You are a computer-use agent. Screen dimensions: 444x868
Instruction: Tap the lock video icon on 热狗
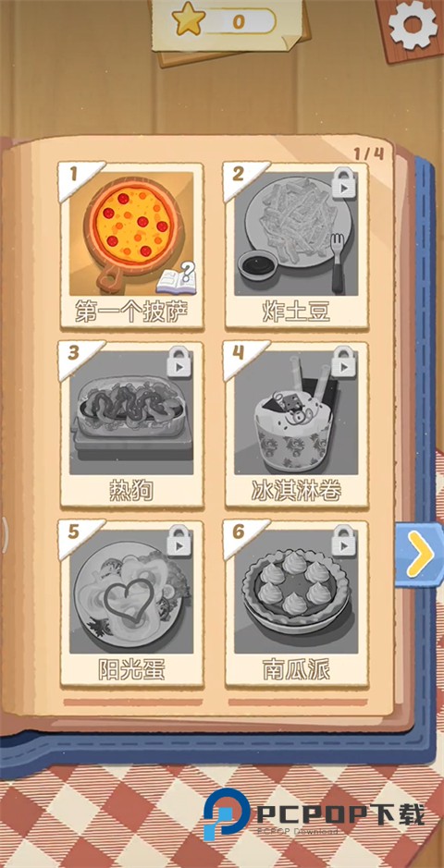[x=179, y=362]
